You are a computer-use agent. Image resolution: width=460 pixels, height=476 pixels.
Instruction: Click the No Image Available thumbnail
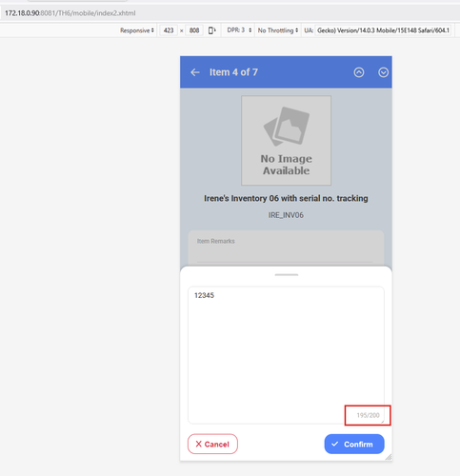point(286,140)
